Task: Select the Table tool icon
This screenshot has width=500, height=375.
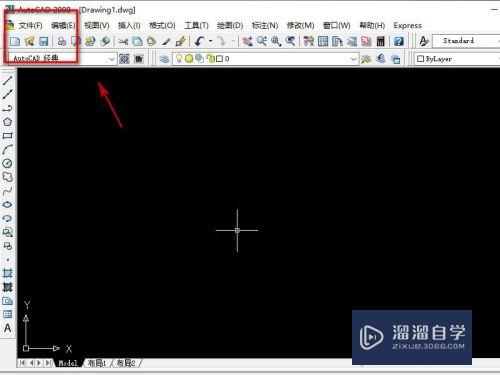Action: click(8, 314)
